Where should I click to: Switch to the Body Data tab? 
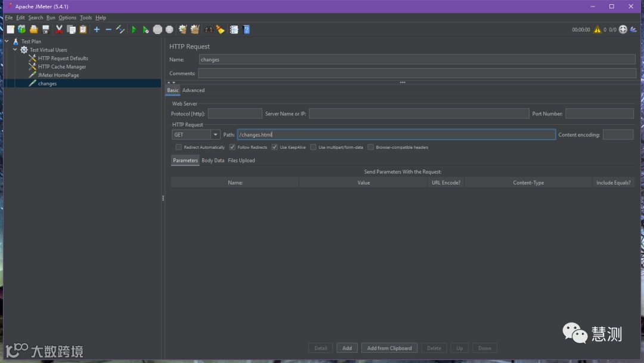pyautogui.click(x=213, y=161)
